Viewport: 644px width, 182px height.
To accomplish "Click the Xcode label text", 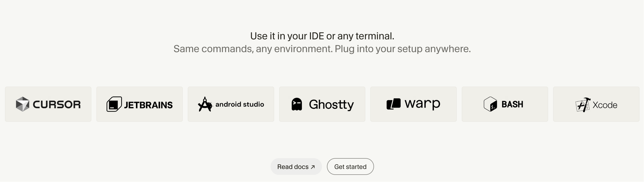I will [605, 105].
